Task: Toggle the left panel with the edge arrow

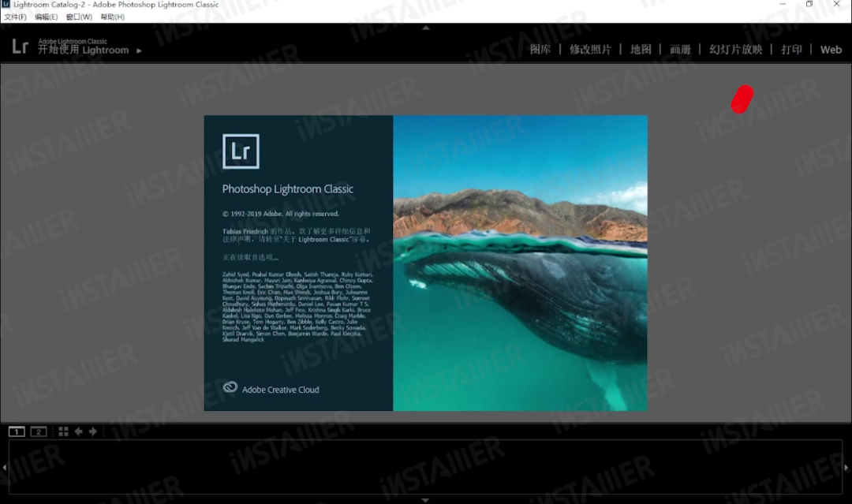Action: click(5, 467)
